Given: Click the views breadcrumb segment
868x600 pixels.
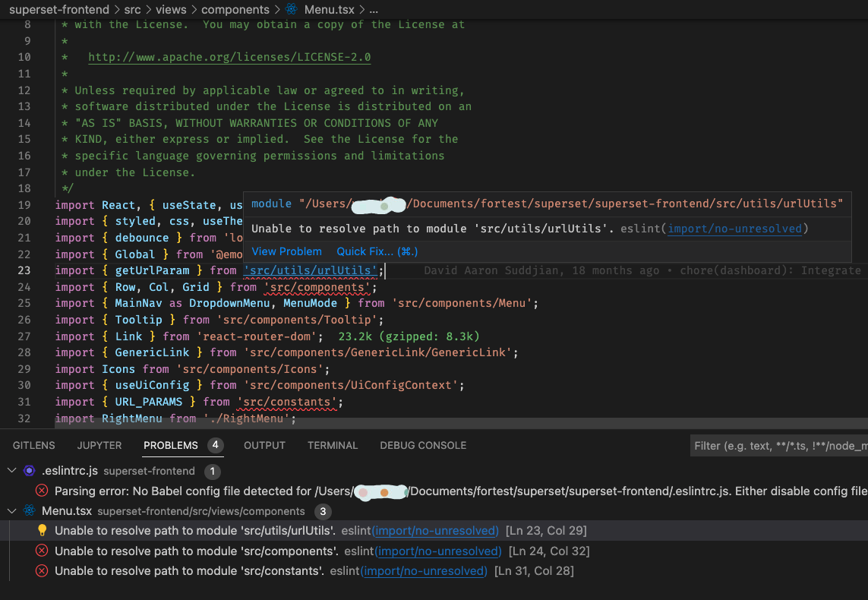Looking at the screenshot, I should point(171,9).
